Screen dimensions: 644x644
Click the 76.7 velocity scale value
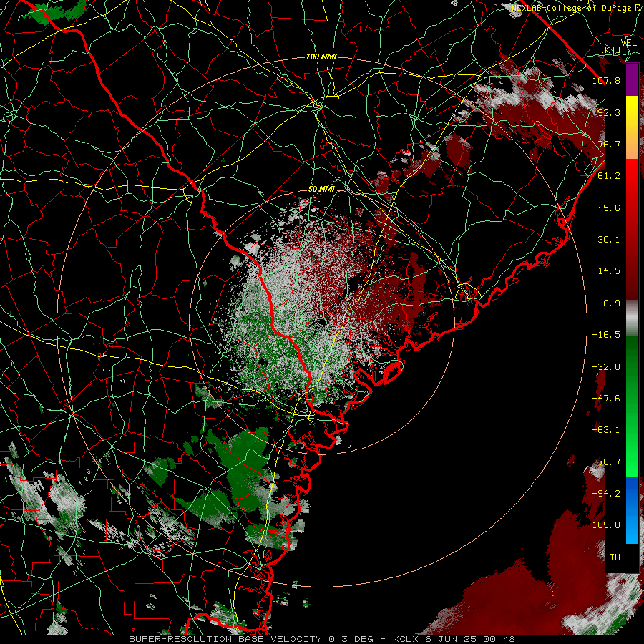click(x=609, y=144)
